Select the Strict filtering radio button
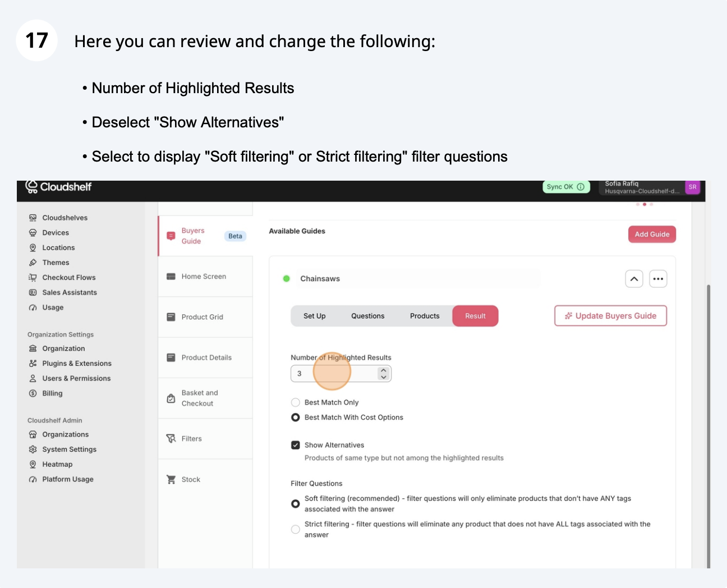The height and width of the screenshot is (588, 727). (296, 529)
